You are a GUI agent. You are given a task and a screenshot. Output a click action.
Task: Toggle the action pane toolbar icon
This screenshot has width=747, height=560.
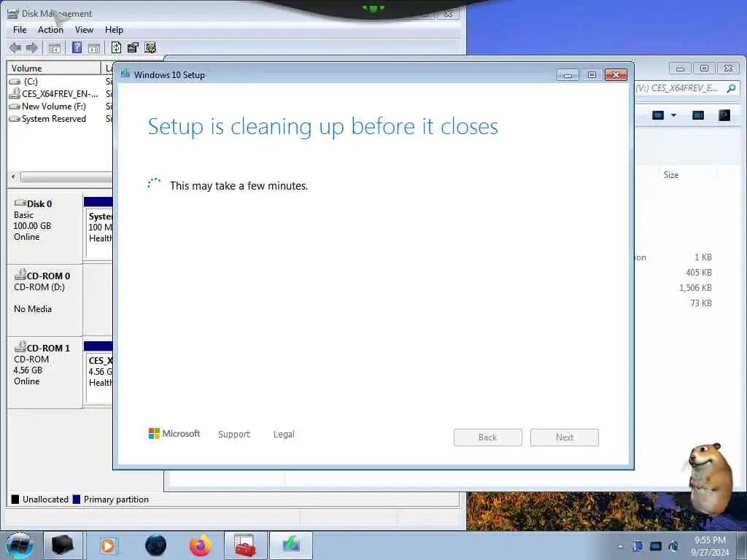tap(94, 47)
